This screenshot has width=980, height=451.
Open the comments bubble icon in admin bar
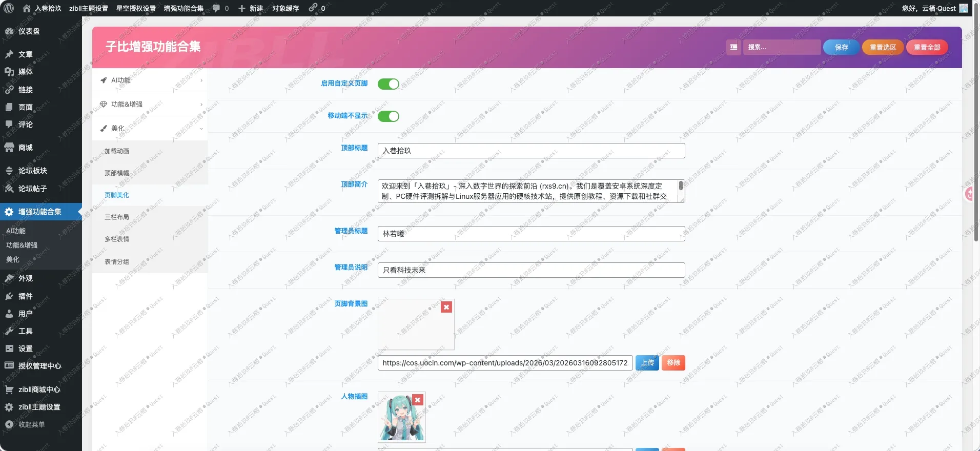coord(216,8)
